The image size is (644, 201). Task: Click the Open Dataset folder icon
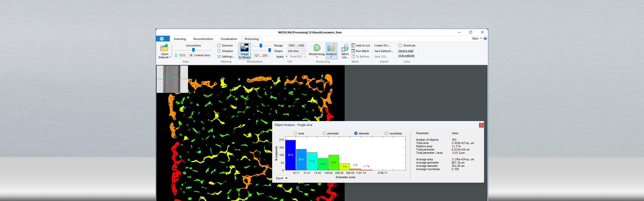(x=165, y=48)
